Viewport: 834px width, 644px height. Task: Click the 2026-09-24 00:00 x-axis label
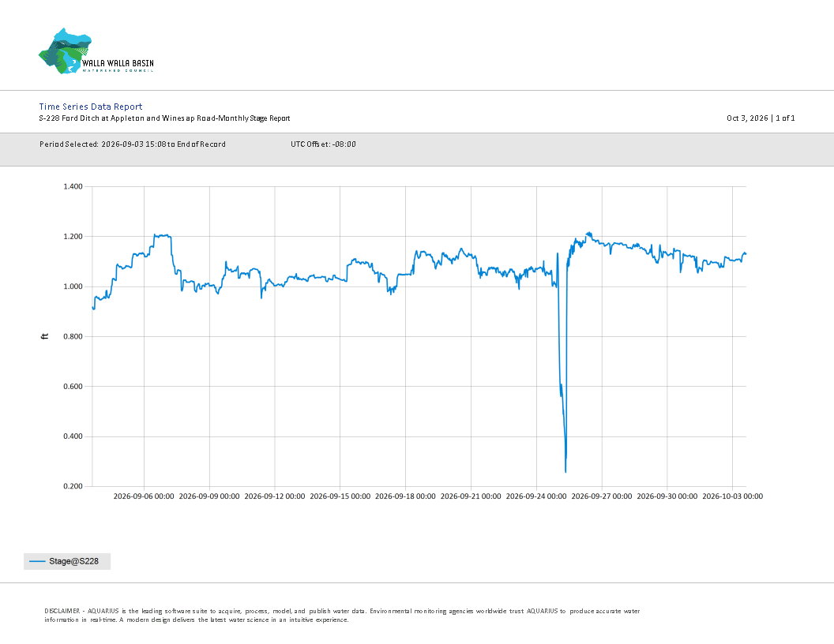[x=536, y=496]
